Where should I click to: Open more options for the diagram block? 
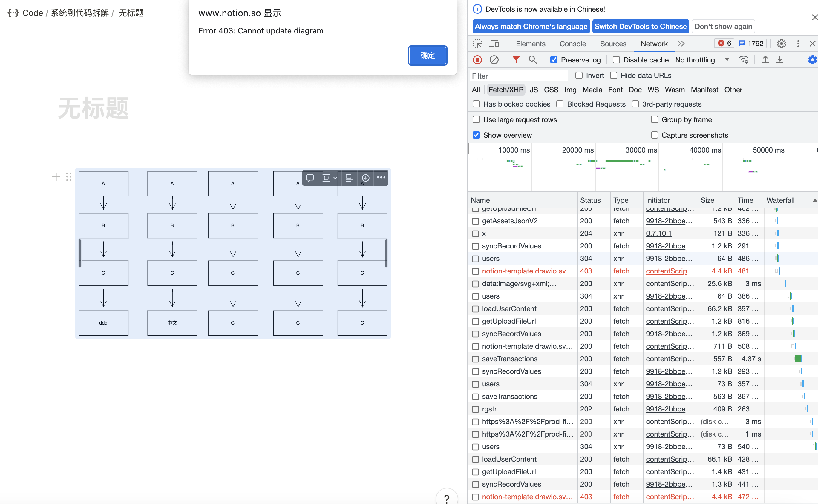tap(381, 178)
